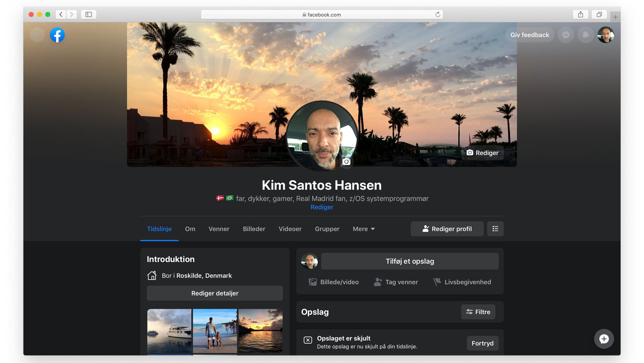This screenshot has height=363, width=644.
Task: Open the notifications bell icon
Action: (x=585, y=35)
